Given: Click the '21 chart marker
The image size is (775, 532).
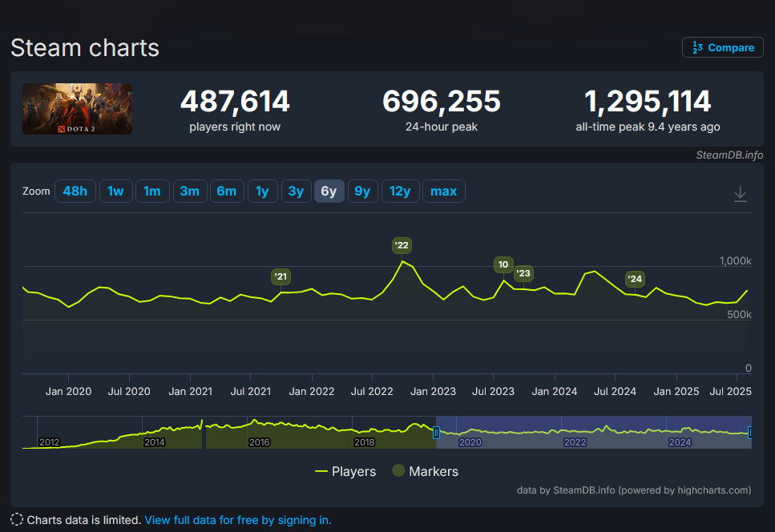Looking at the screenshot, I should click(x=281, y=276).
